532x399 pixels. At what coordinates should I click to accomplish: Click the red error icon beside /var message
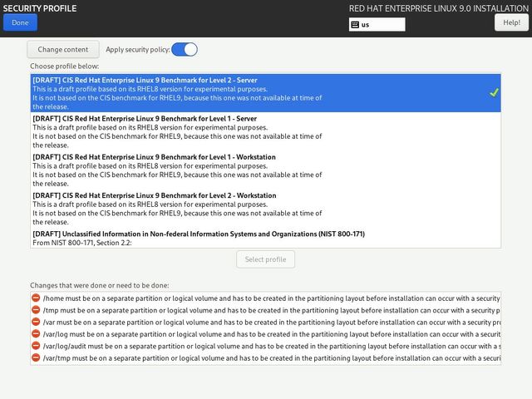[x=36, y=322]
